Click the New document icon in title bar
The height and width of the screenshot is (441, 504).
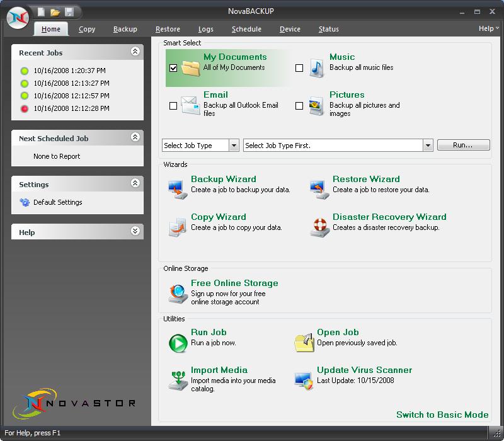coord(41,12)
